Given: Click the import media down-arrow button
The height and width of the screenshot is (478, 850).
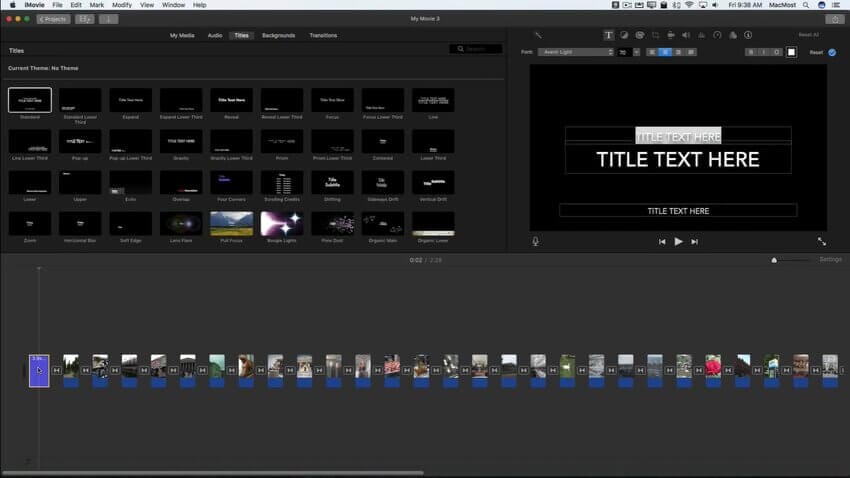Looking at the screenshot, I should point(108,19).
